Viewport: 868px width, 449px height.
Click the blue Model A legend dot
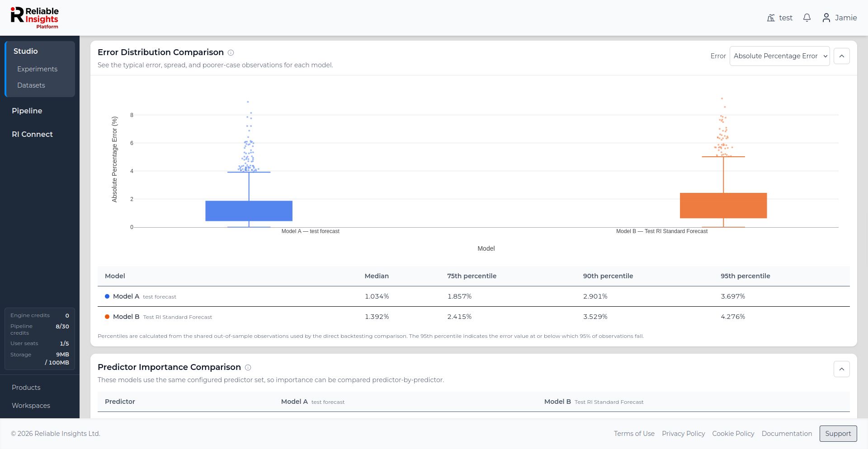click(x=107, y=296)
